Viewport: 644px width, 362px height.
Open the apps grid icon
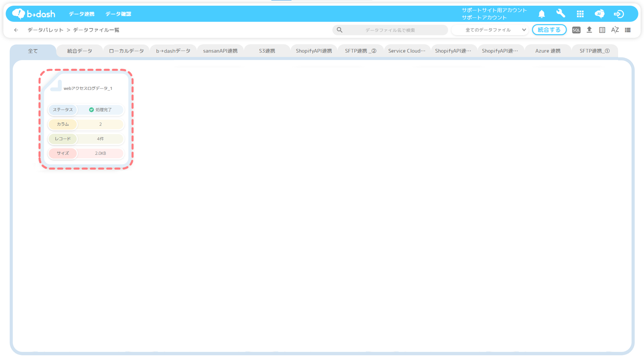point(580,14)
